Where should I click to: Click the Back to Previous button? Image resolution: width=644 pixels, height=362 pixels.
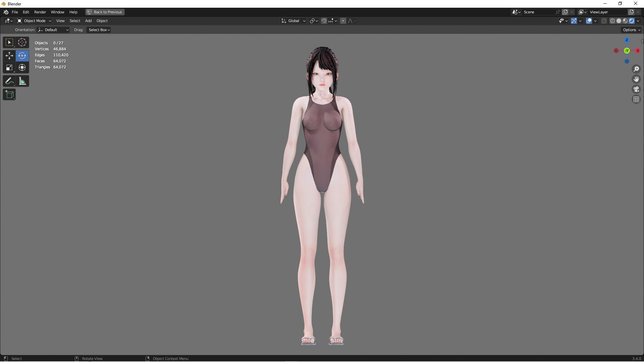click(105, 12)
